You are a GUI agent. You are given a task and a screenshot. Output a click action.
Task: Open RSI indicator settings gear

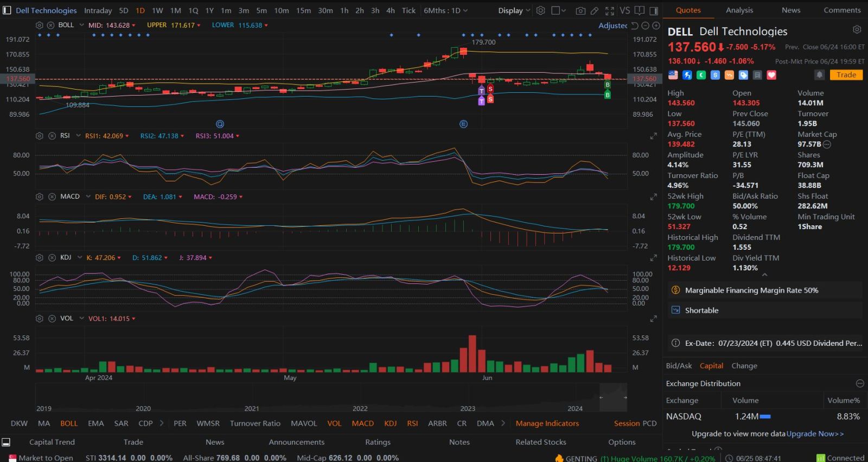40,136
